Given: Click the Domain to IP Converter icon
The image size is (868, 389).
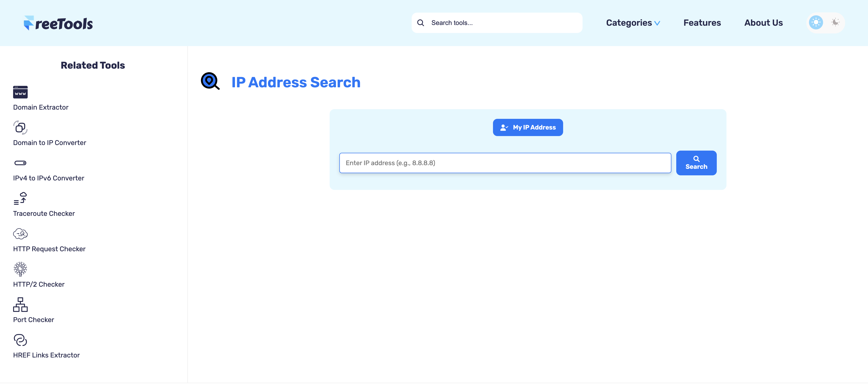Looking at the screenshot, I should coord(20,127).
